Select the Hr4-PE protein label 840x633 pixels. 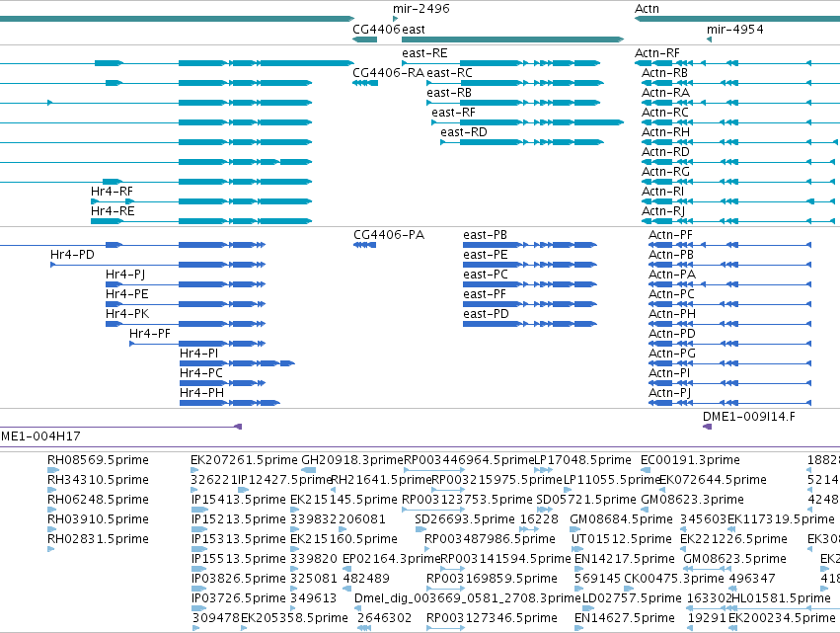[127, 295]
